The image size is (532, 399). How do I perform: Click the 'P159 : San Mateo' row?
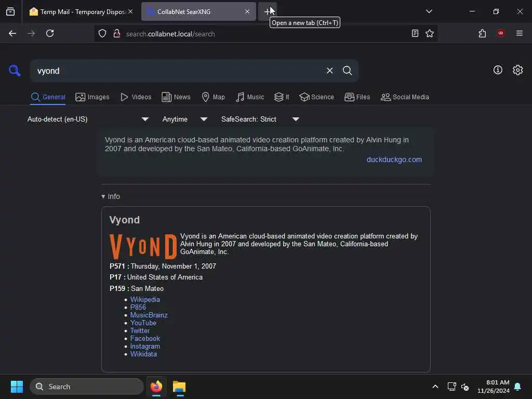pos(137,288)
